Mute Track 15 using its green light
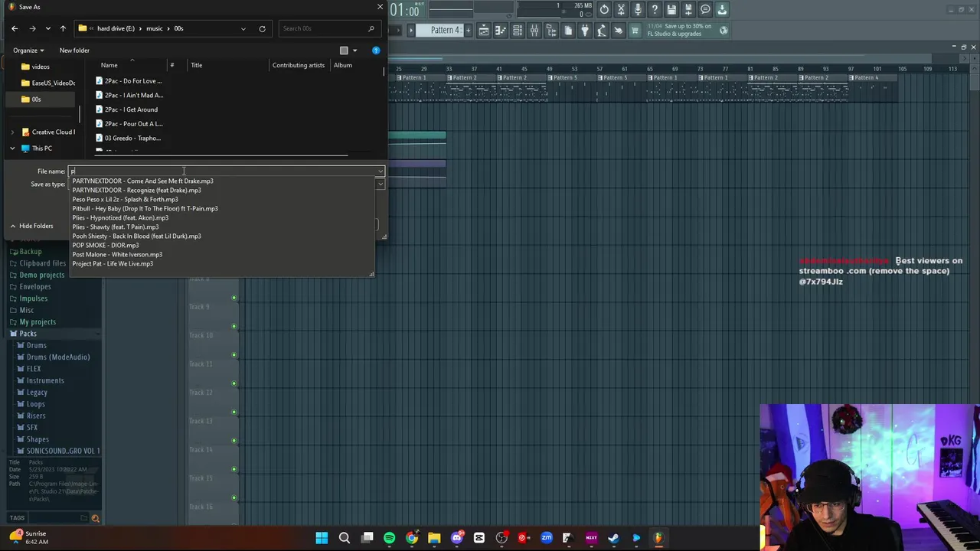 click(234, 469)
